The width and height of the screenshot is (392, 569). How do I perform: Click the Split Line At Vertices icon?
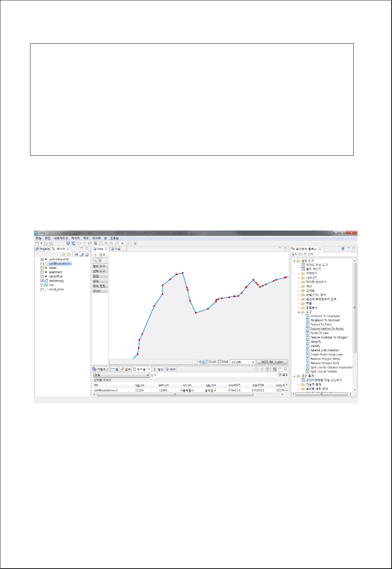click(307, 371)
